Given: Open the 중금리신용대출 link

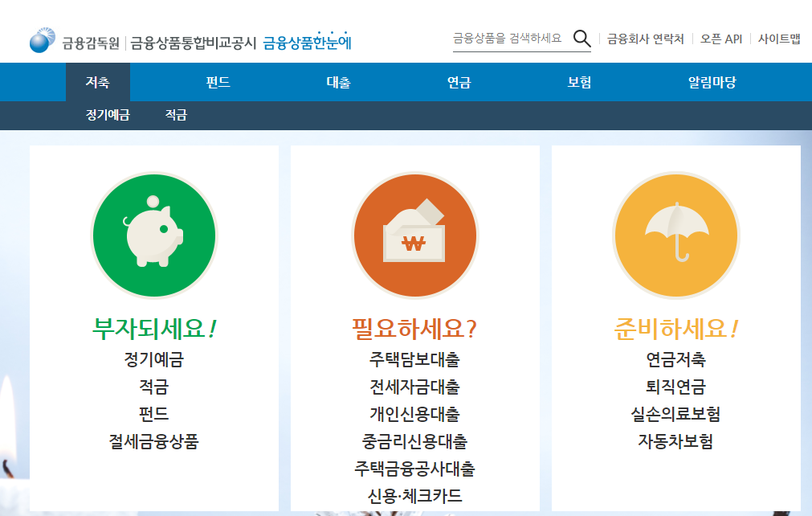Looking at the screenshot, I should (x=414, y=442).
